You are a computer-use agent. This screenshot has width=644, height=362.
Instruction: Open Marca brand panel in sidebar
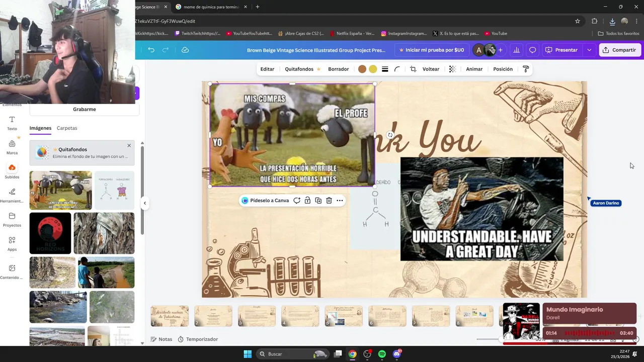[x=12, y=147]
